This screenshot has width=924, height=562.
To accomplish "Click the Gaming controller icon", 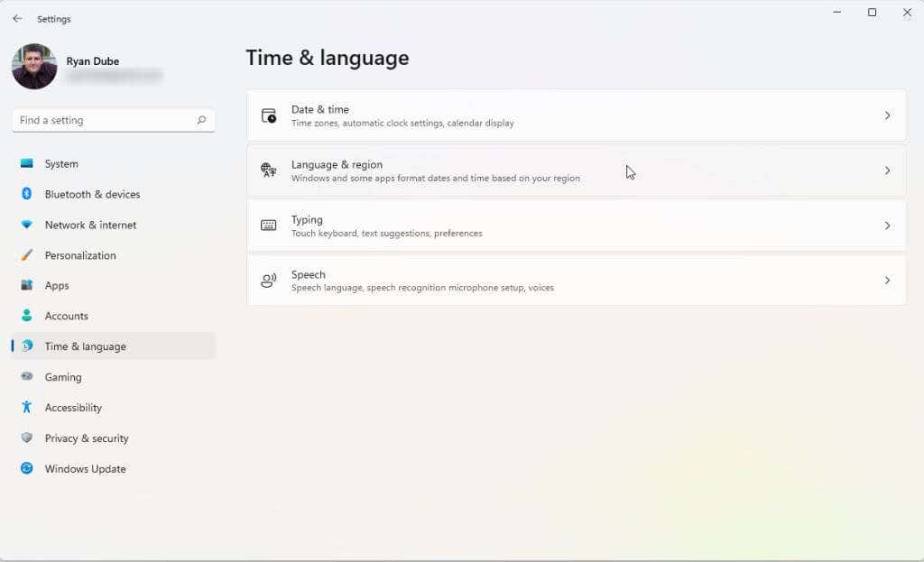I will 26,376.
